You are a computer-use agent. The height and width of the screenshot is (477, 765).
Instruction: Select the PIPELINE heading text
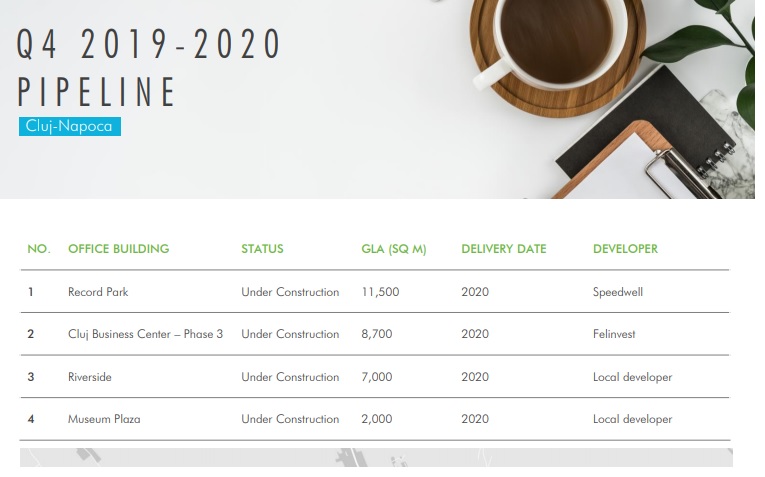tap(97, 92)
